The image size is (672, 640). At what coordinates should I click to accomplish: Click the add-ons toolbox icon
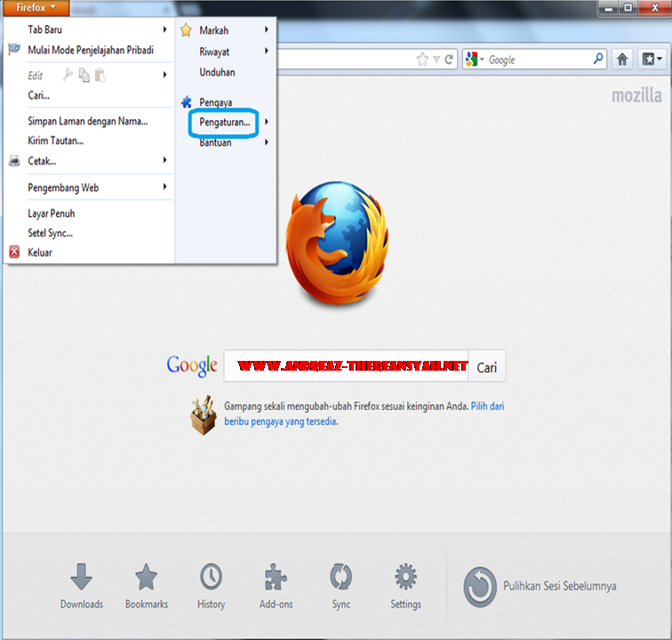click(x=204, y=415)
